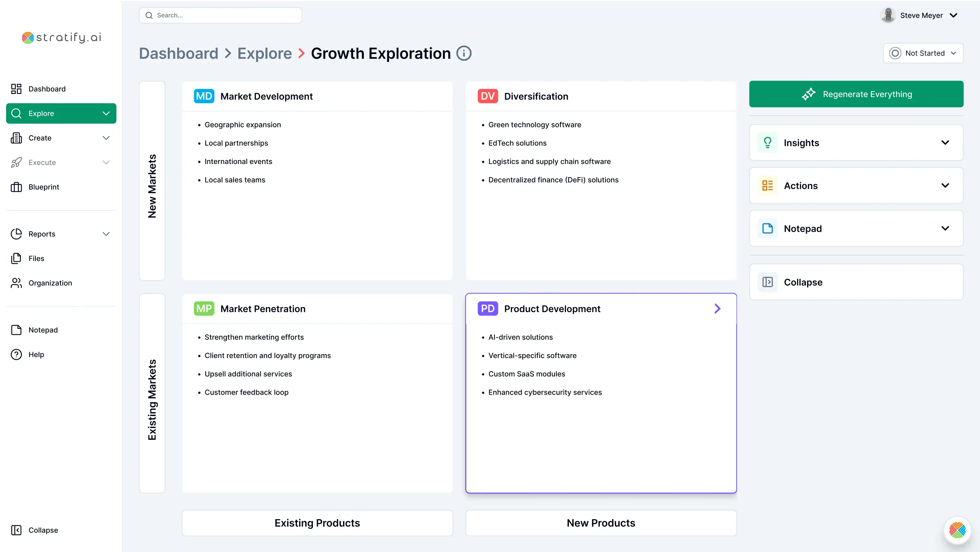Click the Insights lightbulb icon
This screenshot has width=980, height=552.
click(767, 143)
